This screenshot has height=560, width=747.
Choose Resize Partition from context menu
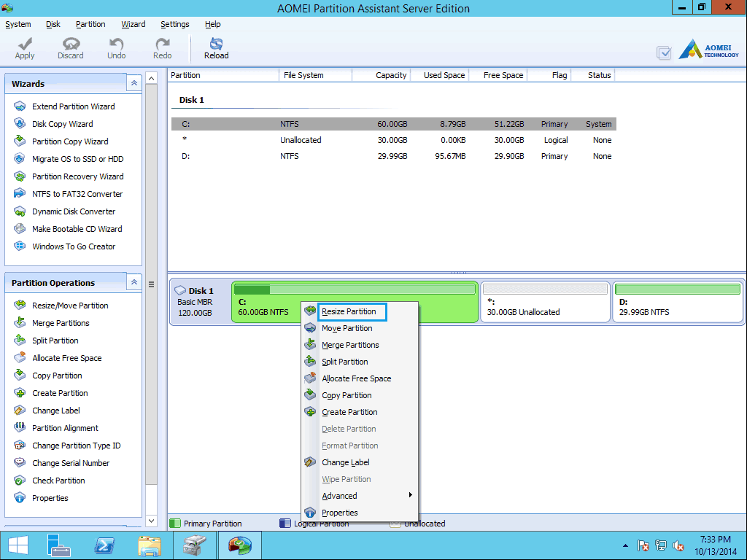click(x=360, y=311)
